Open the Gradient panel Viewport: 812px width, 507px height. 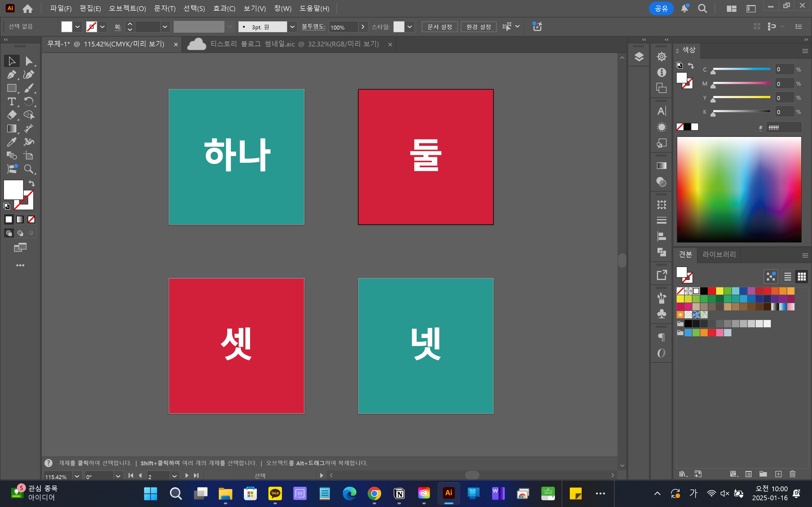(661, 165)
